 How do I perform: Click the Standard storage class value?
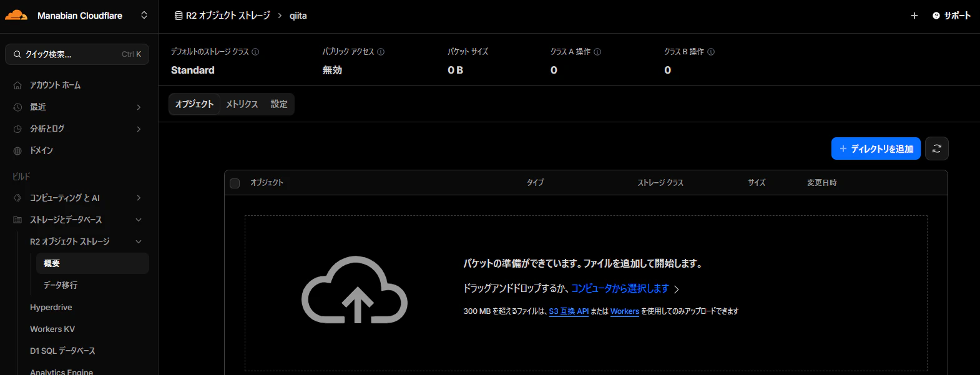pyautogui.click(x=193, y=70)
